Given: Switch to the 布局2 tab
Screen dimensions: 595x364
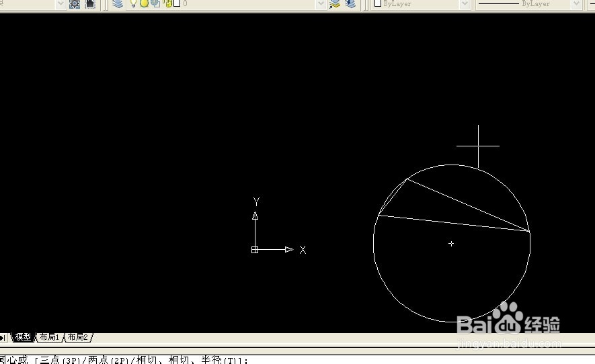Looking at the screenshot, I should point(78,337).
